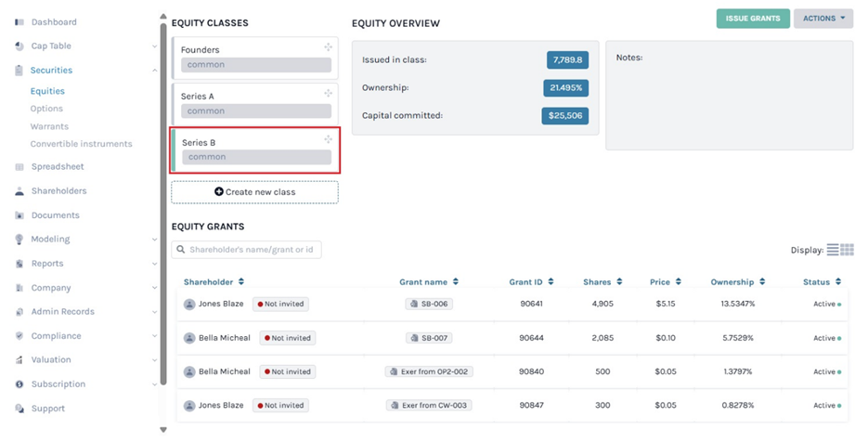Click the Dashboard icon in sidebar

pos(19,21)
